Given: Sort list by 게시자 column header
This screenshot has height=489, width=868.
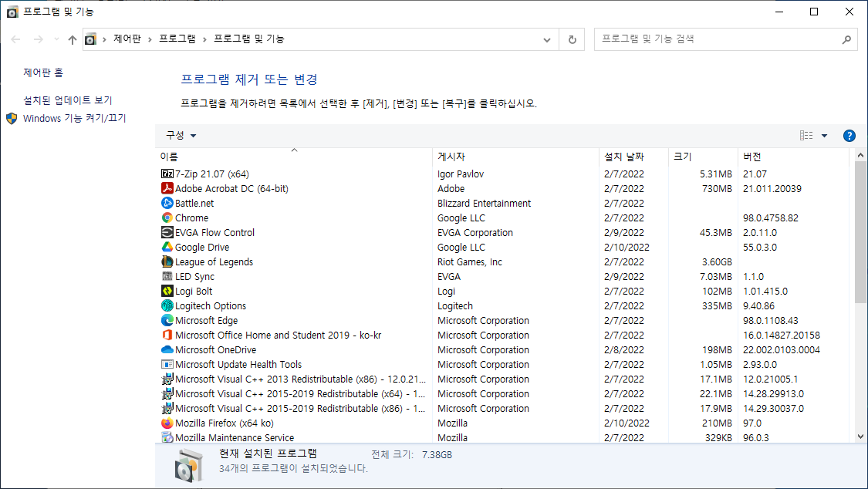Looking at the screenshot, I should point(516,157).
